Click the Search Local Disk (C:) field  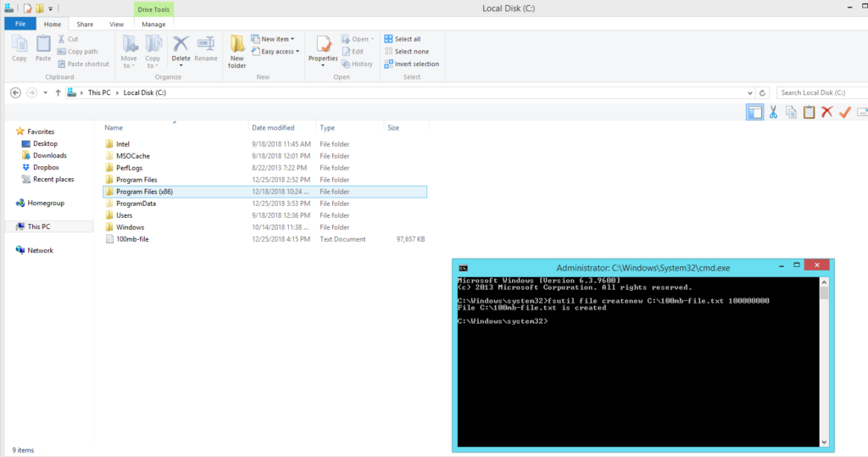point(818,92)
